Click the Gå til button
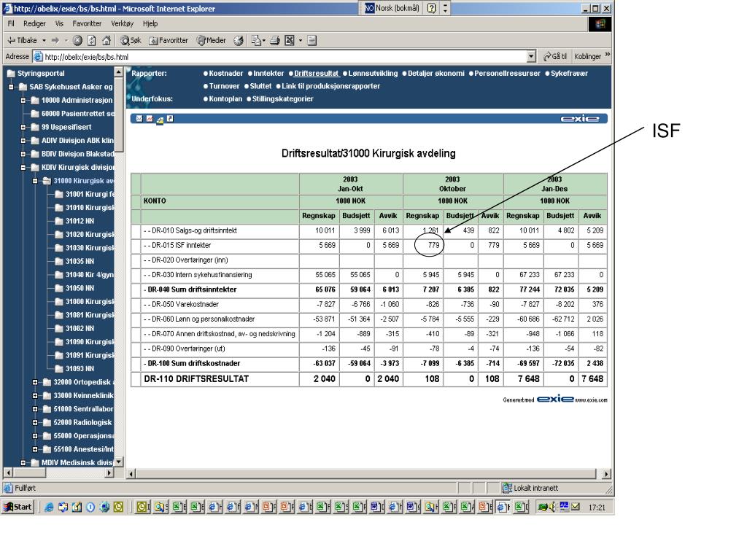Image resolution: width=747 pixels, height=560 pixels. (555, 56)
